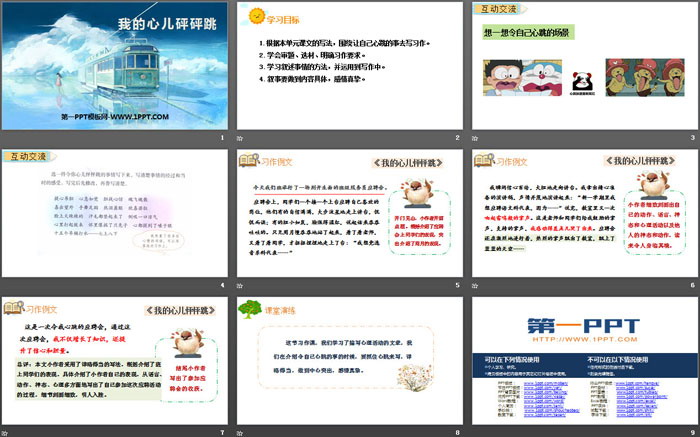Click the book icon on slide 7
Image resolution: width=700 pixels, height=437 pixels.
click(13, 308)
